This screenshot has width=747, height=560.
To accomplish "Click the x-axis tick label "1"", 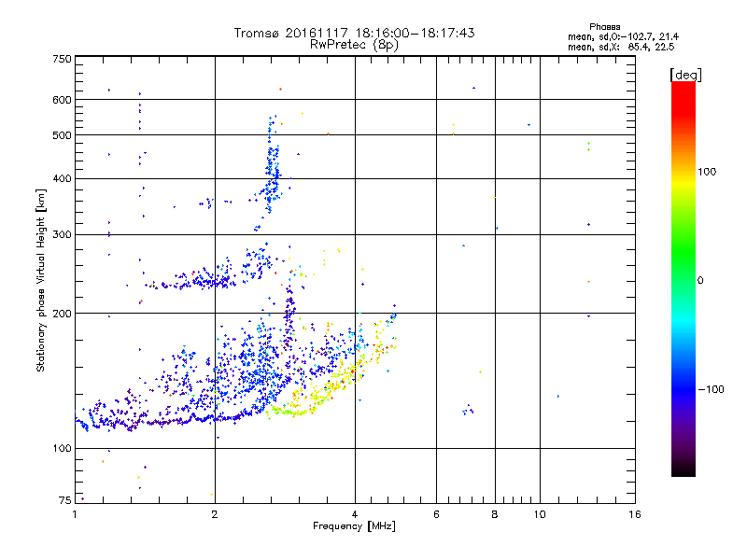I will (x=75, y=514).
